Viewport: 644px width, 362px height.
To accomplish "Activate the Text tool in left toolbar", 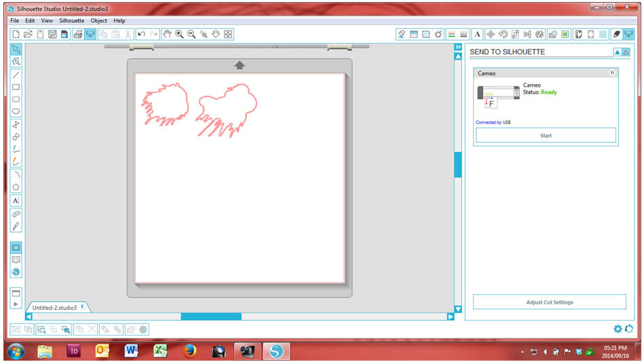I will (16, 201).
